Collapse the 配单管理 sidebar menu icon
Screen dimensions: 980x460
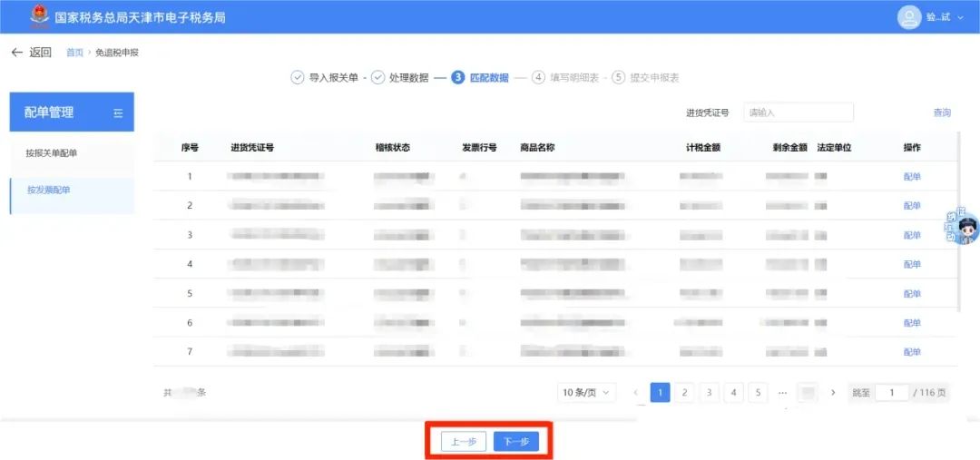click(x=118, y=113)
